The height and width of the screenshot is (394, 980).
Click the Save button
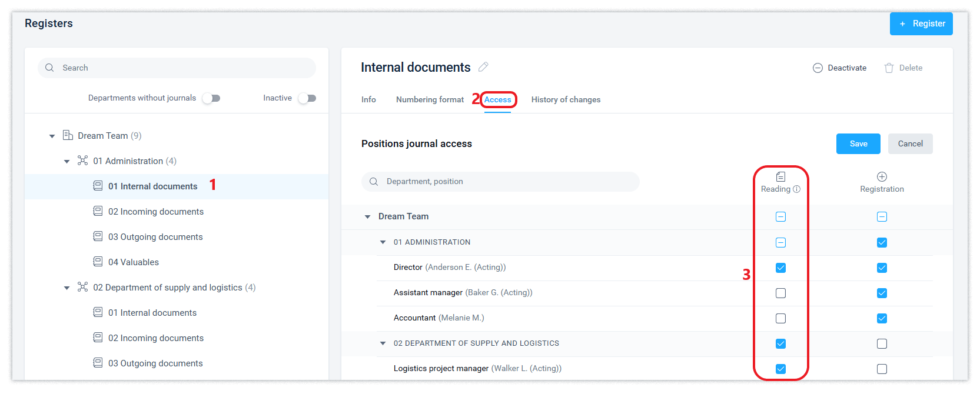(x=858, y=143)
